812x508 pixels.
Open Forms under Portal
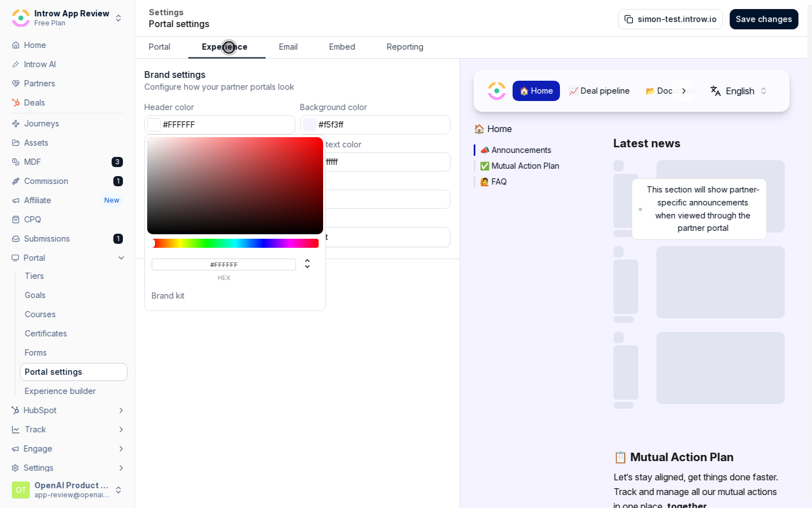[36, 353]
